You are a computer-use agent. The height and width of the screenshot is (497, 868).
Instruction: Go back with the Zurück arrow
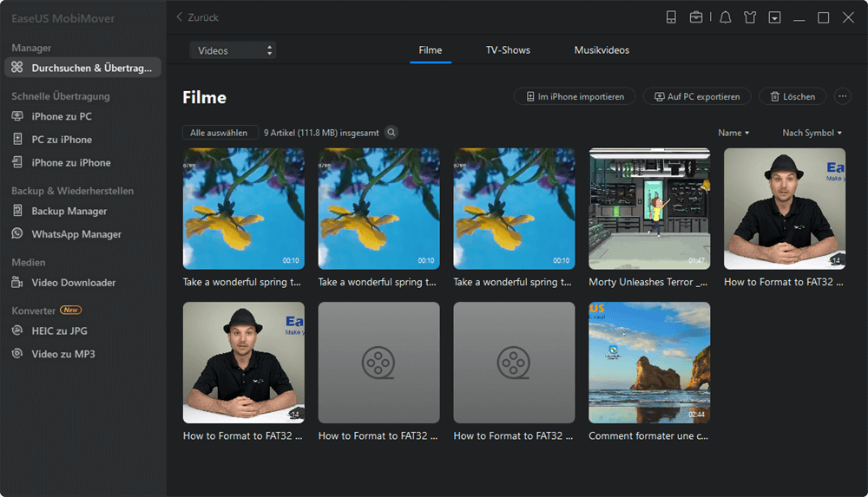point(198,17)
